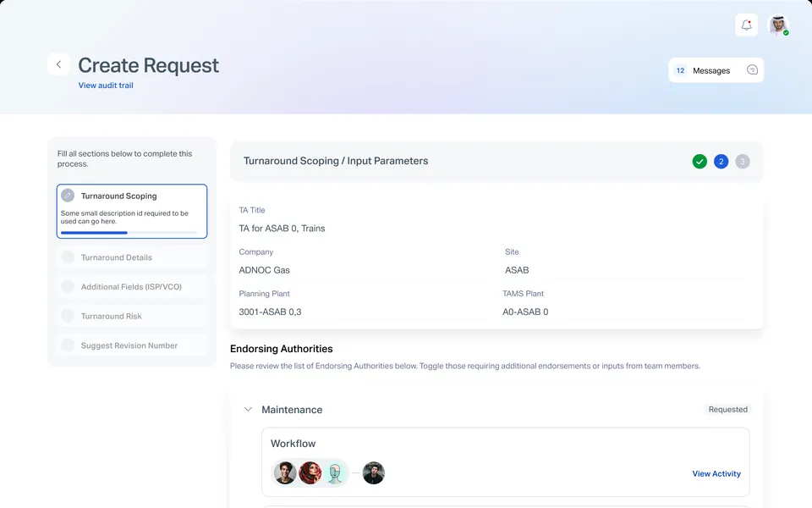Select the illustrated teal Workflow avatar
Viewport: 812px width, 508px height.
[335, 472]
